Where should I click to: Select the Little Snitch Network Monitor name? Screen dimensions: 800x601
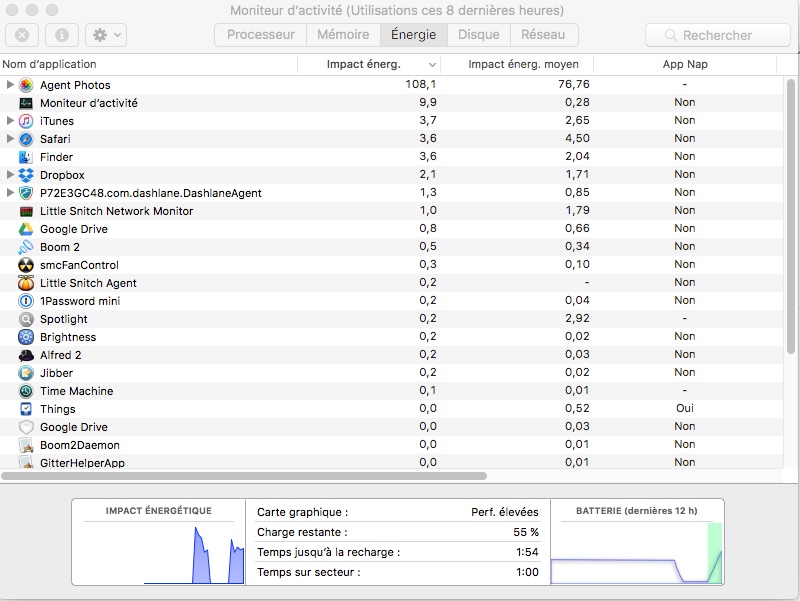(116, 211)
